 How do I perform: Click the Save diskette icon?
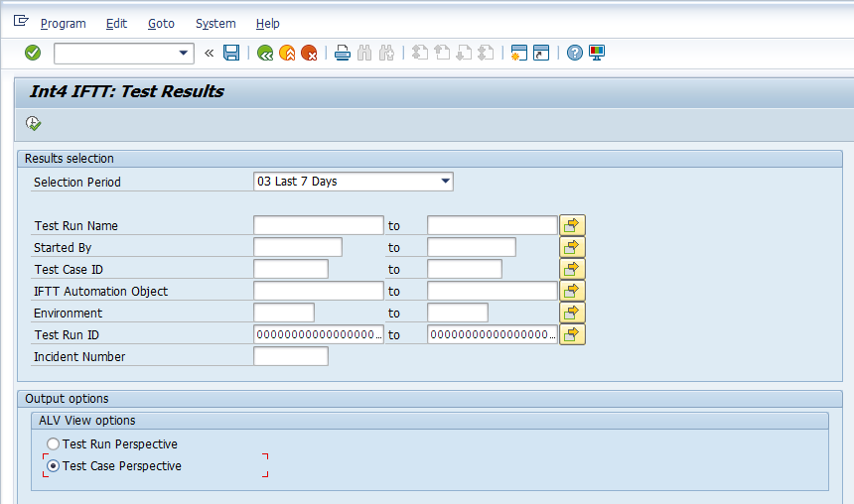(x=231, y=53)
